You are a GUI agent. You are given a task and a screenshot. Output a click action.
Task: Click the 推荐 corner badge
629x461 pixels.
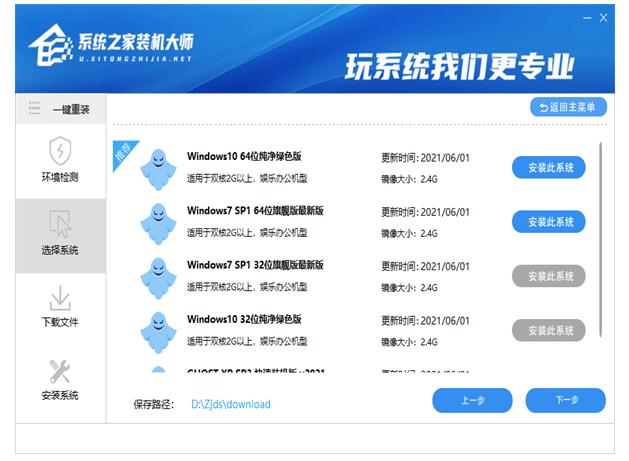coord(122,152)
